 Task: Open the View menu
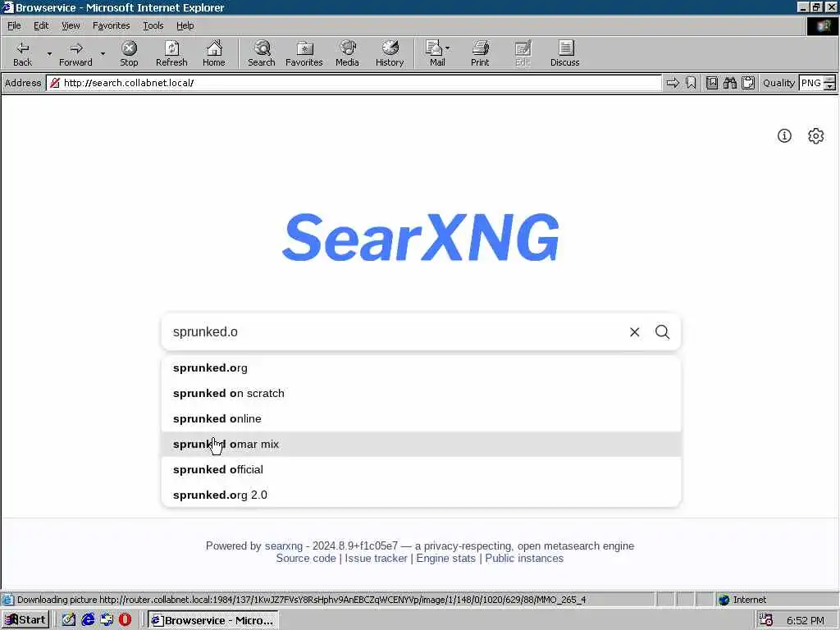tap(71, 25)
